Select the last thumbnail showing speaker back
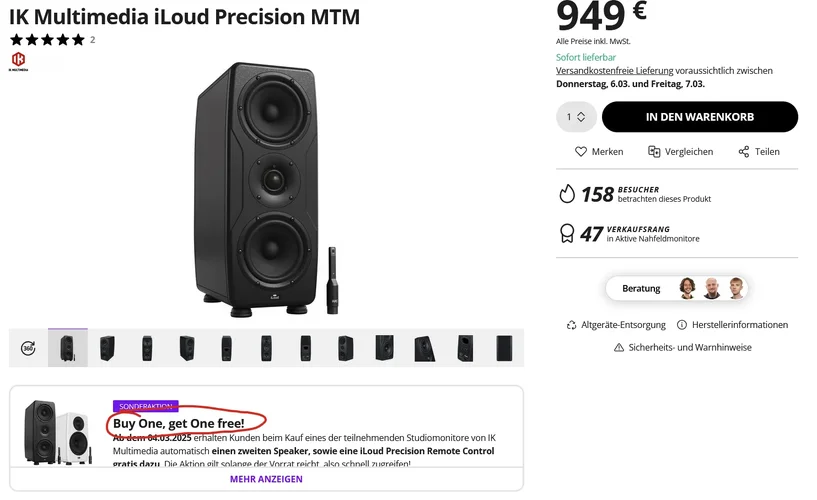Screen dimensions: 817x500 click(504, 348)
